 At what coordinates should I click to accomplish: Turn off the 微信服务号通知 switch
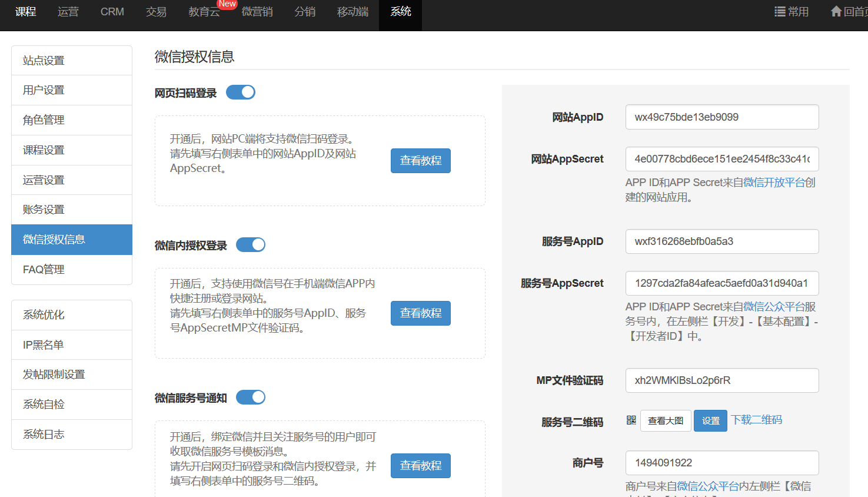(x=251, y=397)
